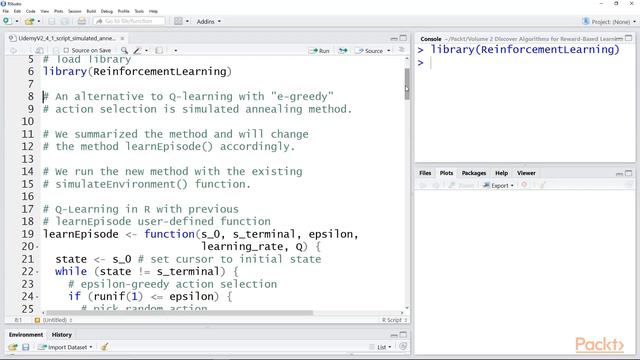Click the Compile Report notebook icon
Viewport: 640px width, 360px height.
pyautogui.click(x=159, y=50)
